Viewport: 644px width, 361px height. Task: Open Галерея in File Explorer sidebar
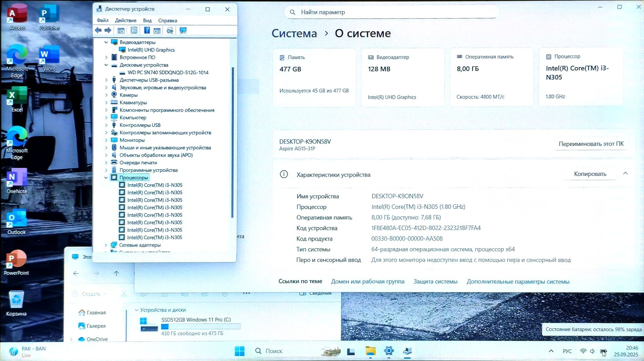92,326
